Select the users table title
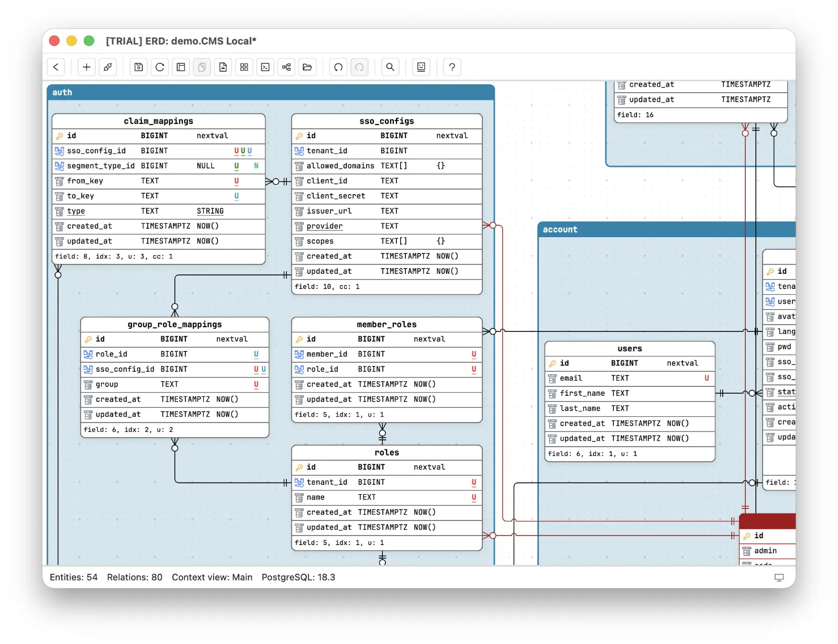This screenshot has height=644, width=838. [x=630, y=349]
